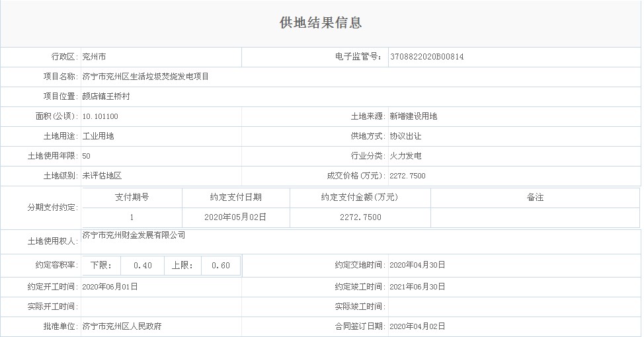Click the 供地方式 value 协议出让

click(405, 136)
